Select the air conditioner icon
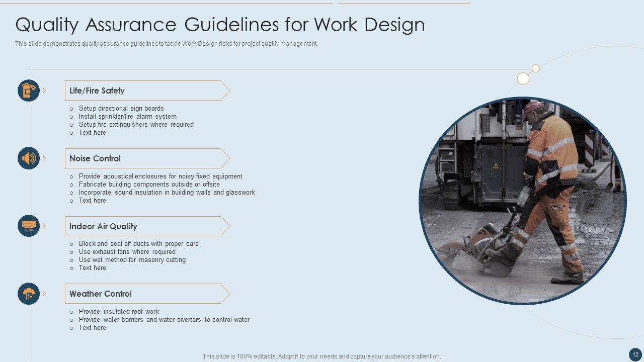The height and width of the screenshot is (362, 644). click(29, 226)
